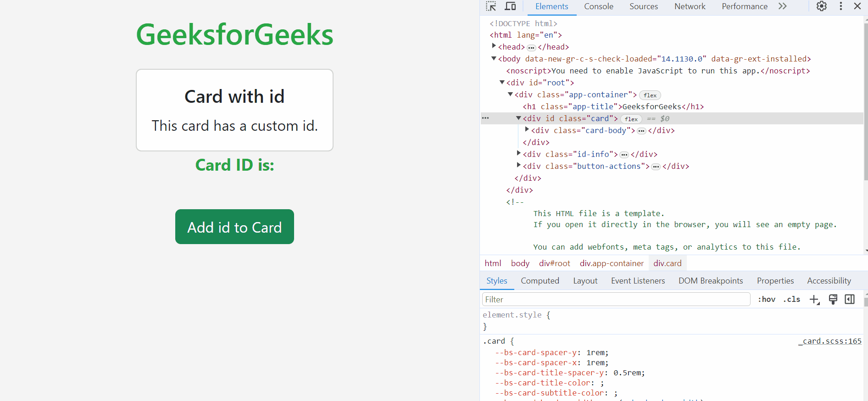Click the Add id to Card button
868x401 pixels.
tap(234, 227)
